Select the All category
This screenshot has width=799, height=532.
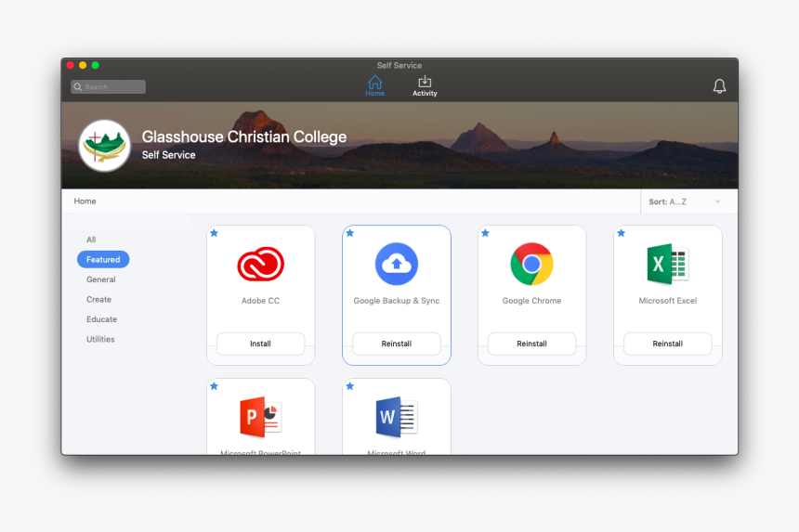[x=91, y=240]
